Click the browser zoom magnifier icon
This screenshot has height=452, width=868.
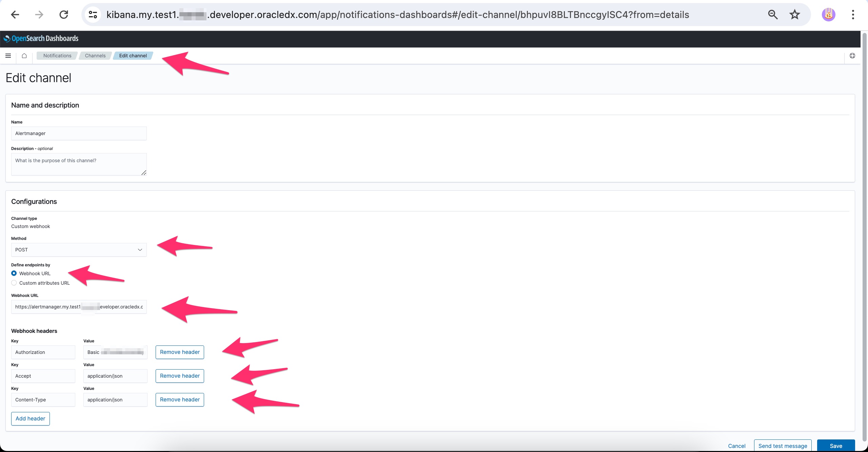tap(773, 15)
